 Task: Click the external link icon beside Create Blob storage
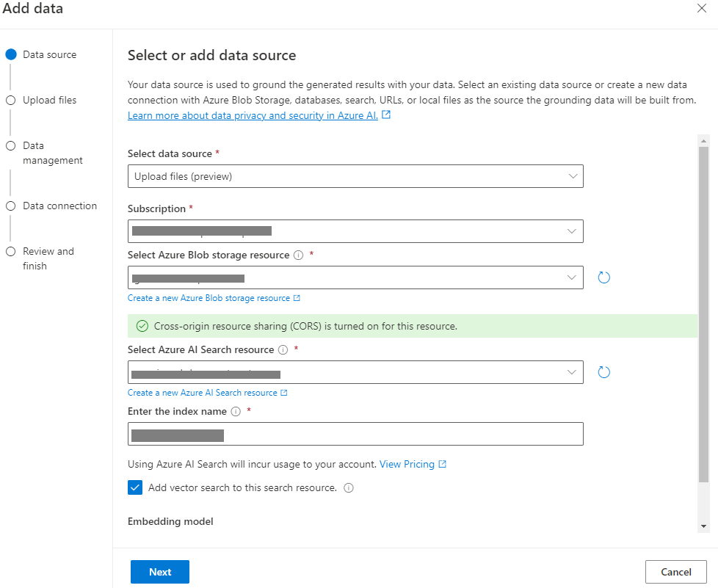(297, 298)
